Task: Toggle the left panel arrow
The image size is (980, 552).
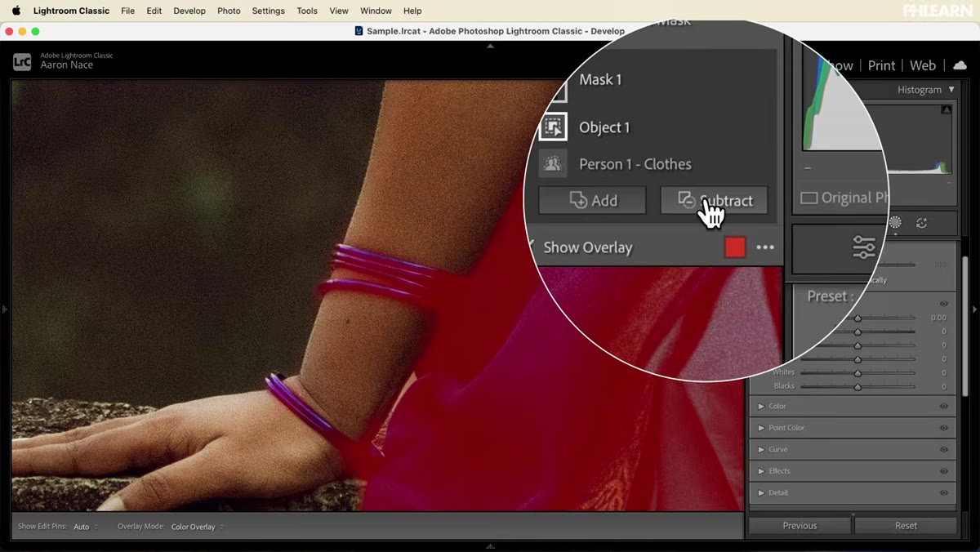Action: click(x=4, y=309)
